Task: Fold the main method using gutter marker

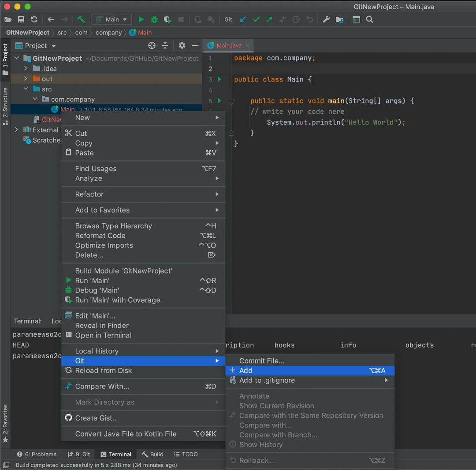Action: 231,101
